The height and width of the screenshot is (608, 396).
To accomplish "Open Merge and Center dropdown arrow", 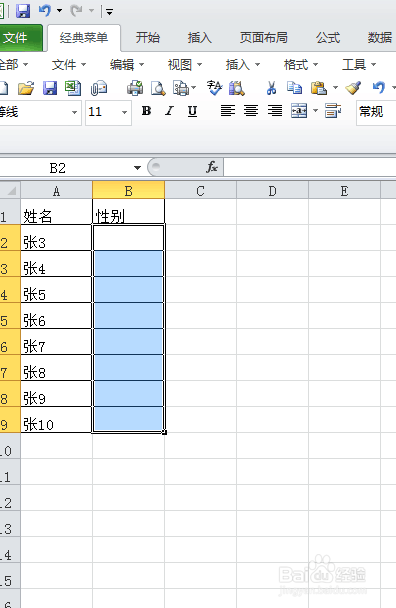I will click(315, 111).
